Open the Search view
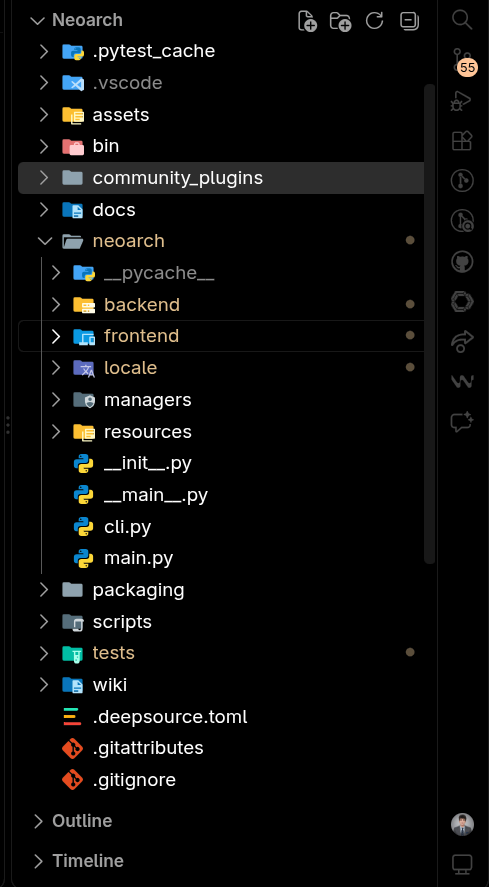Viewport: 489px width, 887px height. (462, 20)
